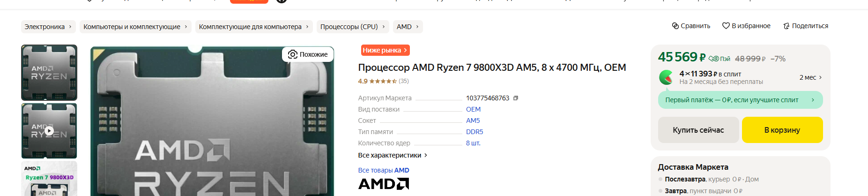Open Компьютеры и комплектующие breadcrumb
The image size is (868, 196).
135,27
